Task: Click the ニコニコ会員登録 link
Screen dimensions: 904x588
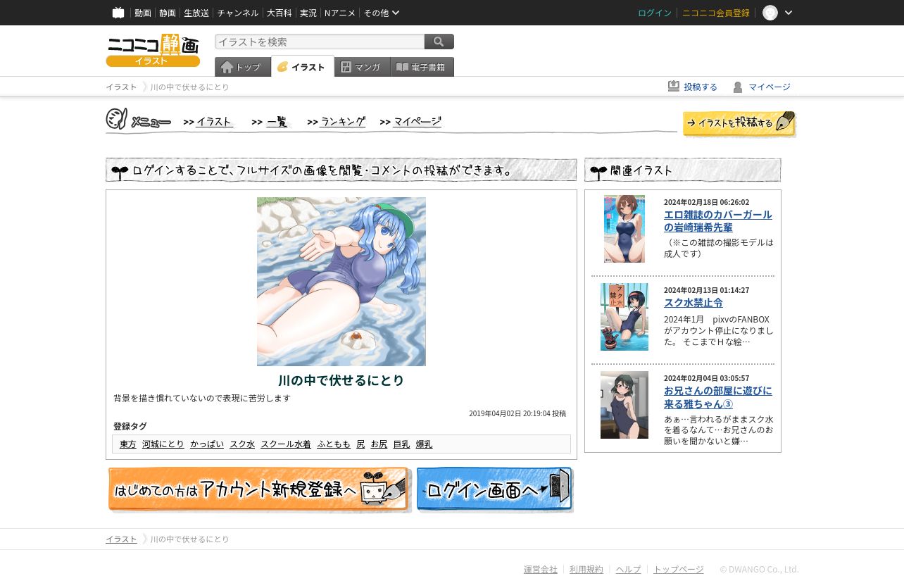Action: [x=716, y=13]
